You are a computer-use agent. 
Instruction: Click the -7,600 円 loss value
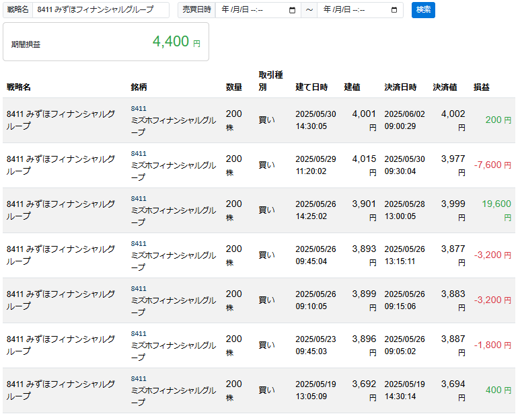pos(492,165)
